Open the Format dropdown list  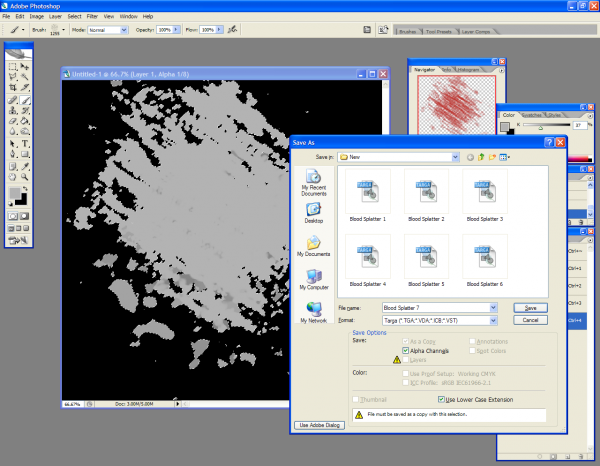click(x=494, y=320)
